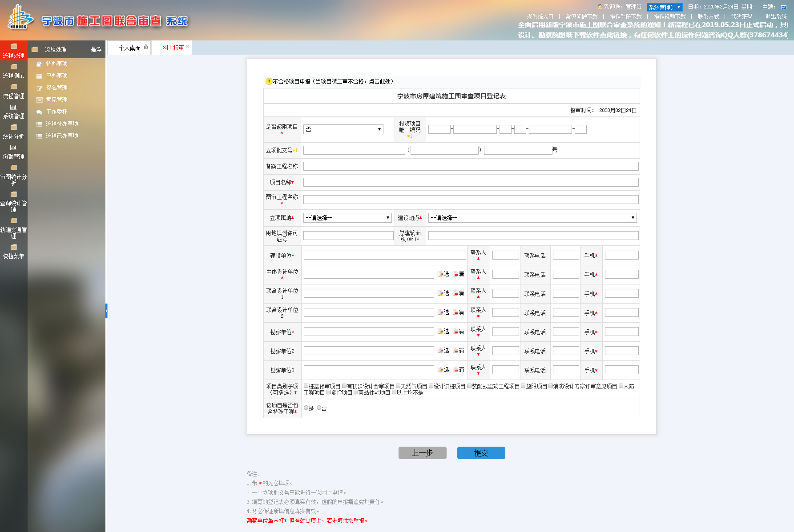Tick the 超限项目 checkbox
Screen dimensions: 794x532
(x=524, y=386)
